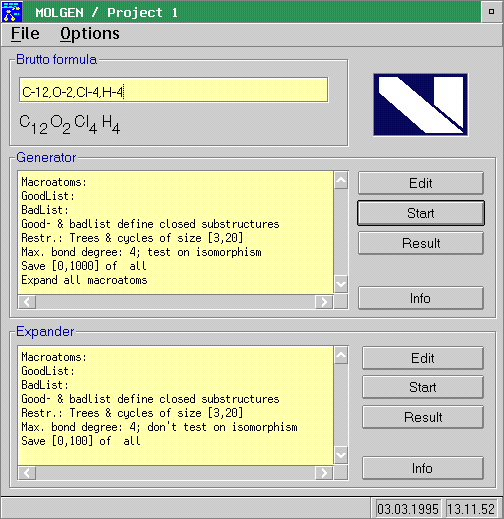Viewport: 504px width, 519px height.
Task: Click Edit button in Expander section
Action: pyautogui.click(x=423, y=358)
